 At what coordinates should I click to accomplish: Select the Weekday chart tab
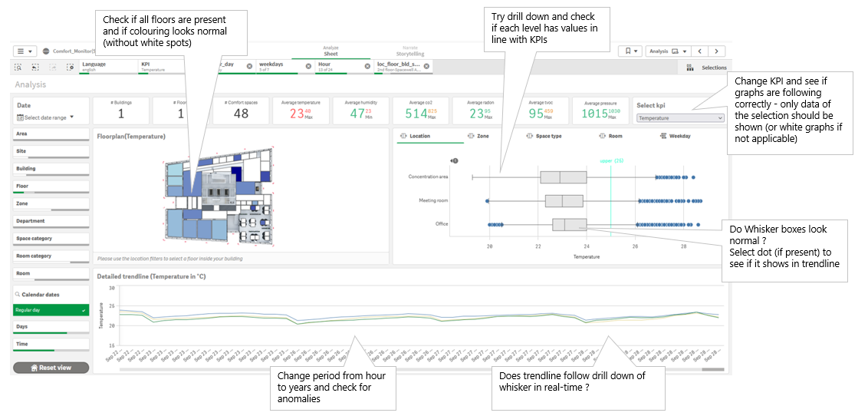point(676,136)
